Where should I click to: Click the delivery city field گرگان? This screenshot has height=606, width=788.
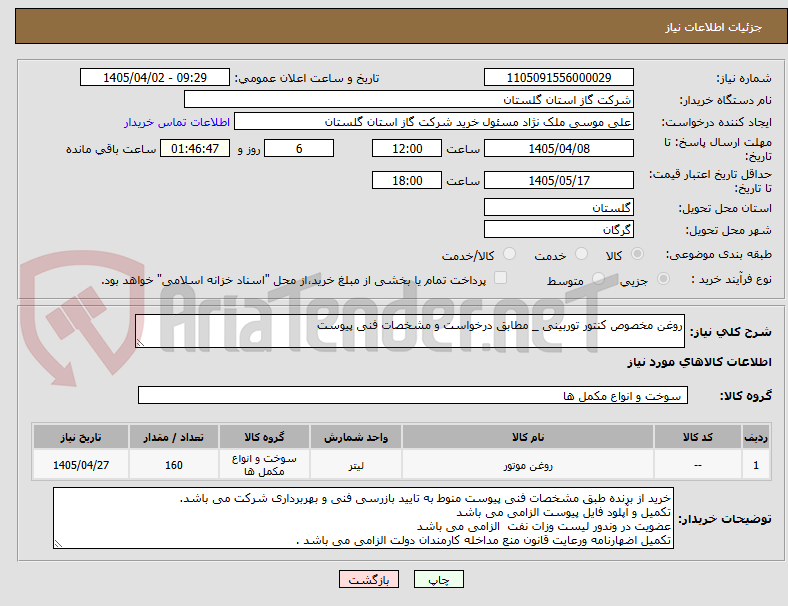coord(559,229)
